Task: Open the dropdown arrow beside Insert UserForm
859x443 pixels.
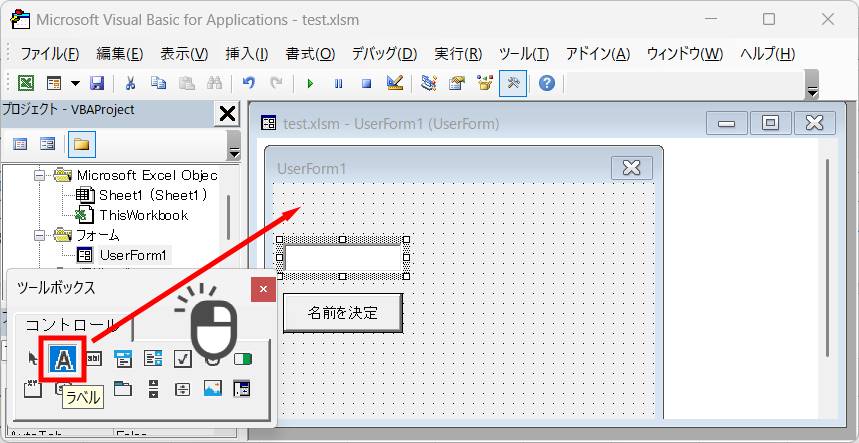Action: pos(75,84)
